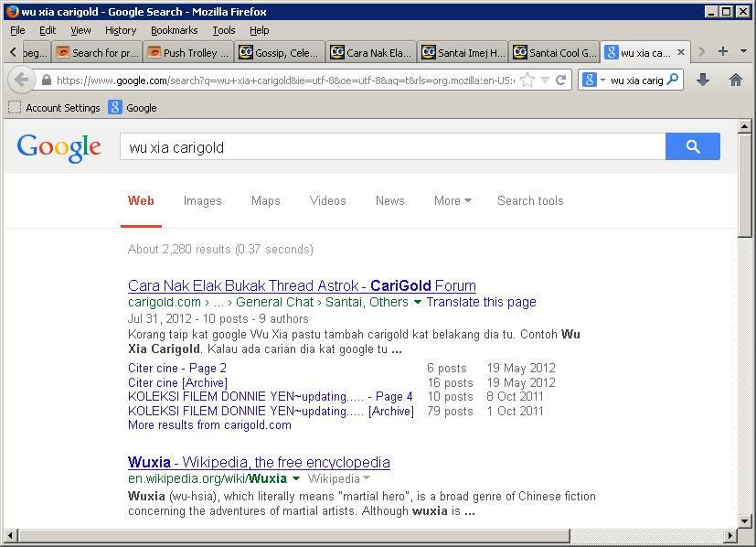The height and width of the screenshot is (547, 756).
Task: Open the Tools menu
Action: tap(224, 30)
